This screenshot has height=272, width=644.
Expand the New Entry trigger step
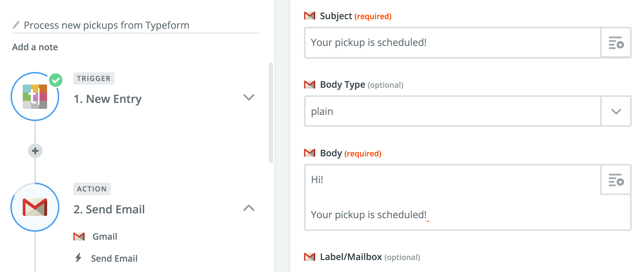[x=249, y=97]
